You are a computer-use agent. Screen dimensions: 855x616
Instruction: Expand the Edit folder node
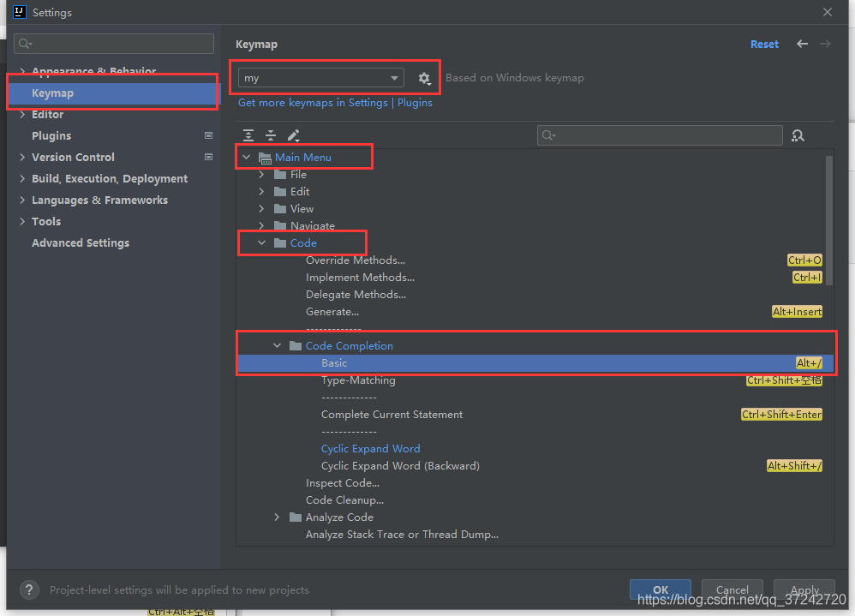262,191
